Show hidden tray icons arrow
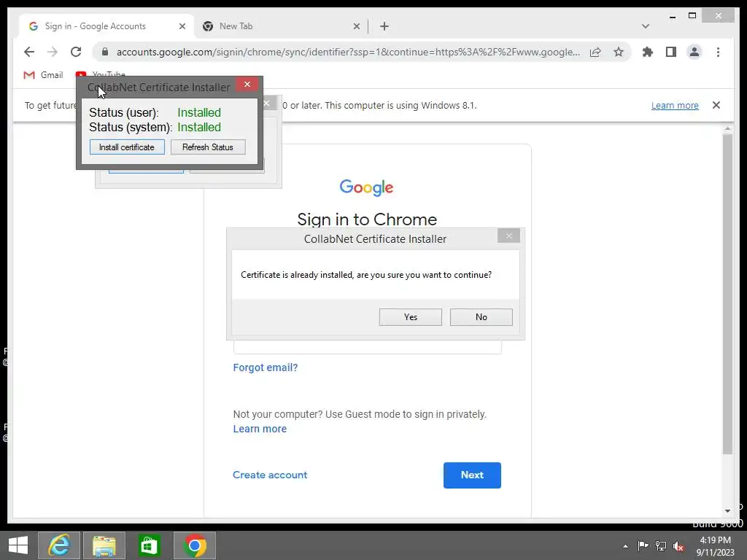This screenshot has width=747, height=560. [625, 546]
